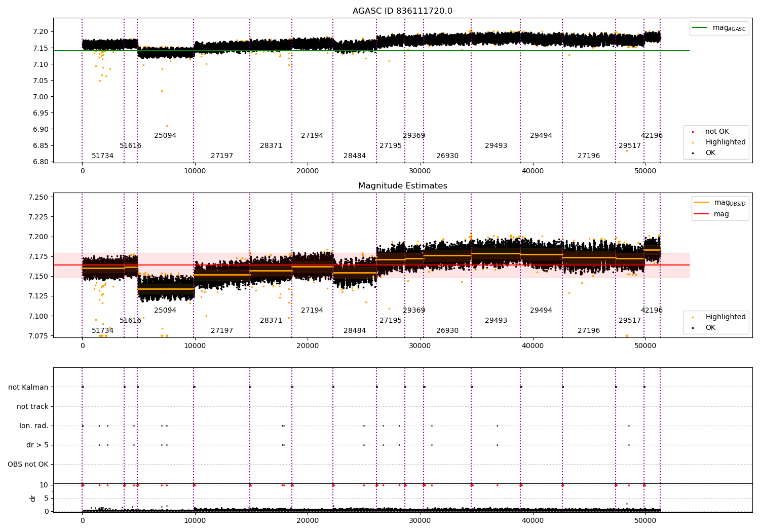
Task: Click OBSID 29494 in the Magnitude Estimates plot
Action: click(541, 311)
